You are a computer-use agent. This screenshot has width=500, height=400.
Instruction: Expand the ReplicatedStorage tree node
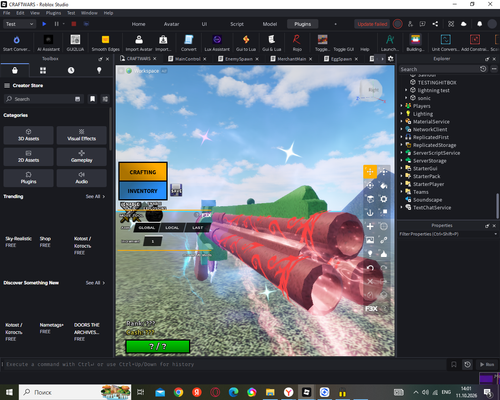pyautogui.click(x=402, y=145)
